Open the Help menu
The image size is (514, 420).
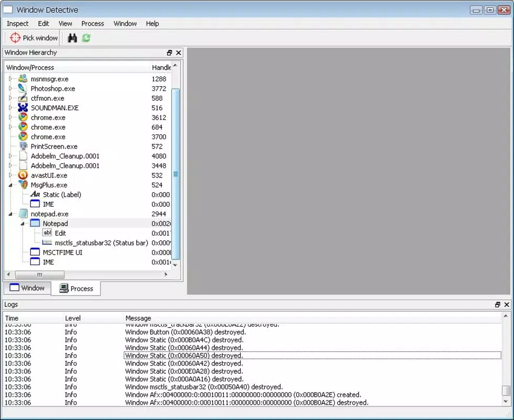(x=152, y=24)
